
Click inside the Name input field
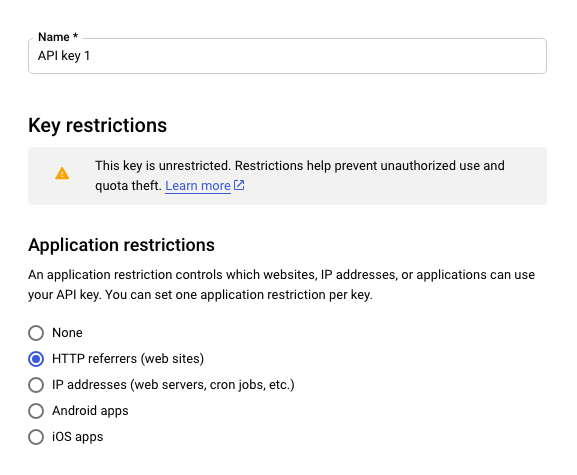[x=287, y=56]
